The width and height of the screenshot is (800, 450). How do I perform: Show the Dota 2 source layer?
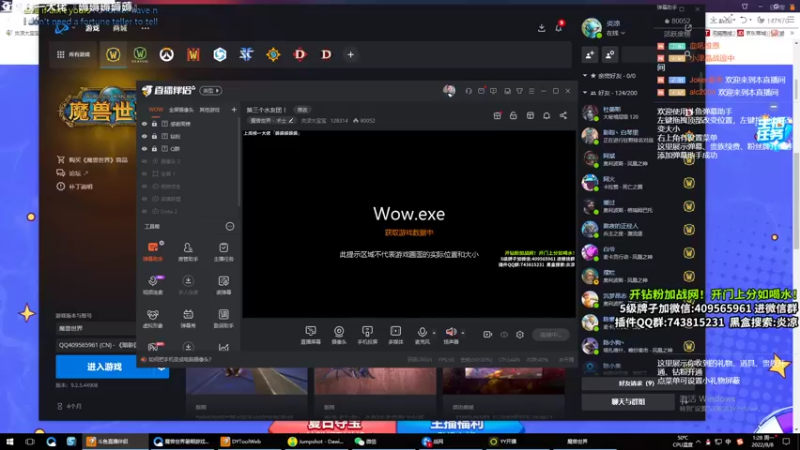click(144, 211)
